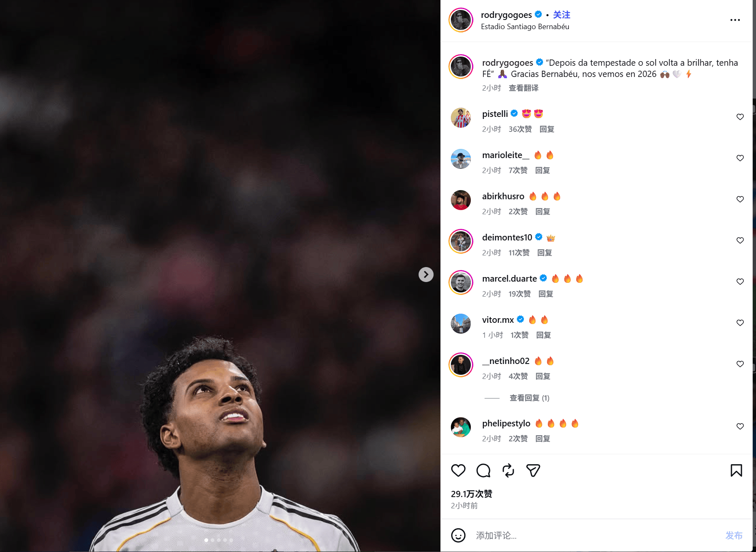Like phelipestylo's comment heart

point(740,426)
